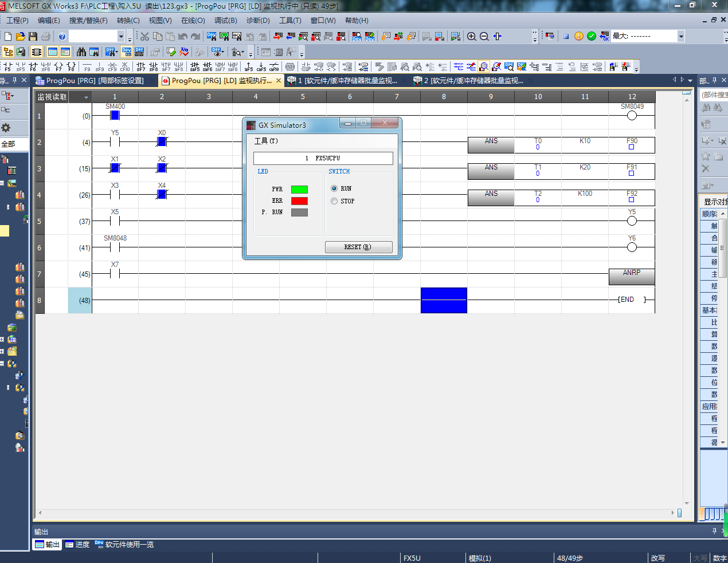
Task: Insert output coil (F7) tool
Action: coord(58,67)
